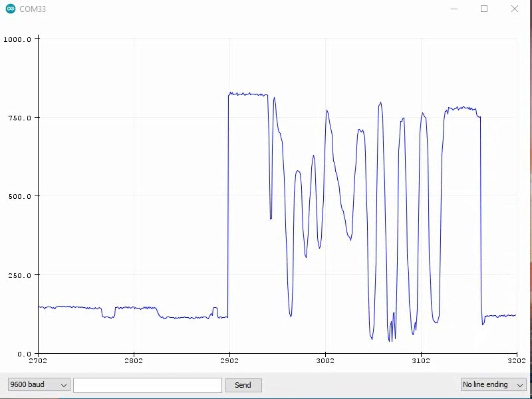Click the 2902 x-axis tick label
This screenshot has width=532, height=399.
[x=229, y=361]
